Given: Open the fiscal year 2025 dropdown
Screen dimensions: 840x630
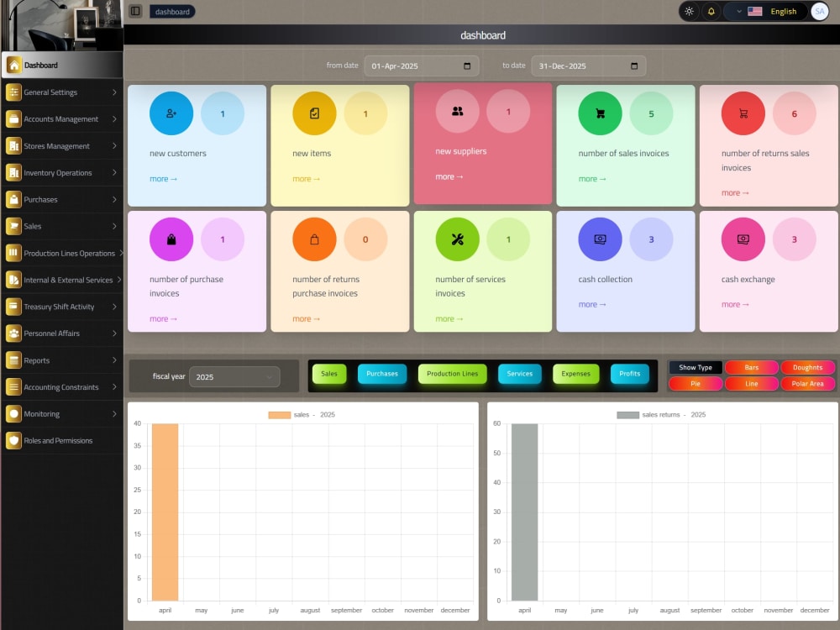Looking at the screenshot, I should point(234,376).
